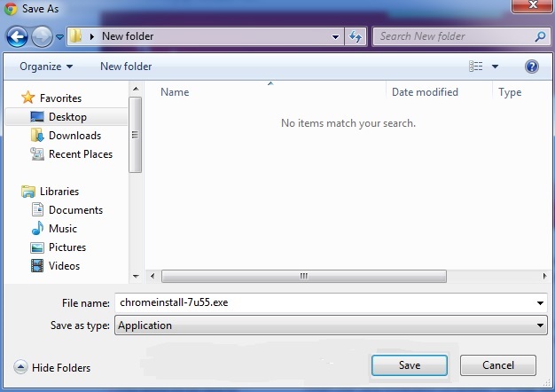Open the address bar path dropdown arrow
This screenshot has height=392, width=555.
point(336,37)
